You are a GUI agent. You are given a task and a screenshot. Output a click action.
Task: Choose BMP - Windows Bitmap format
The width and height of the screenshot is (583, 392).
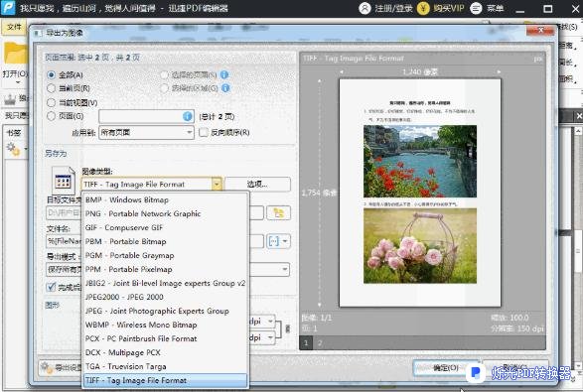click(x=165, y=199)
